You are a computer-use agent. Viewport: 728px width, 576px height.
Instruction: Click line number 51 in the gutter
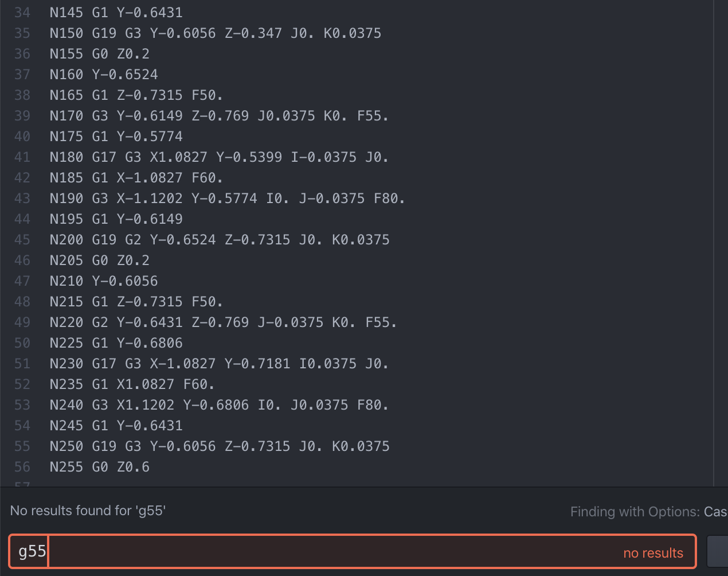pos(22,364)
